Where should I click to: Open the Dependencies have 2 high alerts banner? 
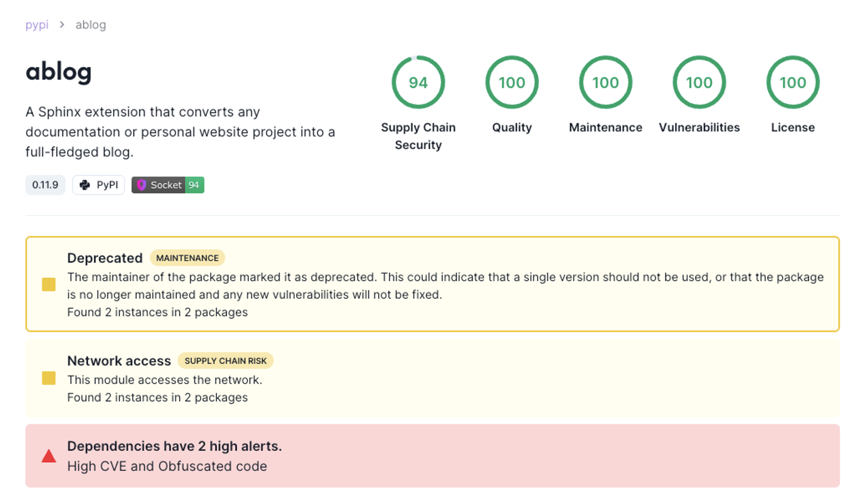click(x=432, y=456)
